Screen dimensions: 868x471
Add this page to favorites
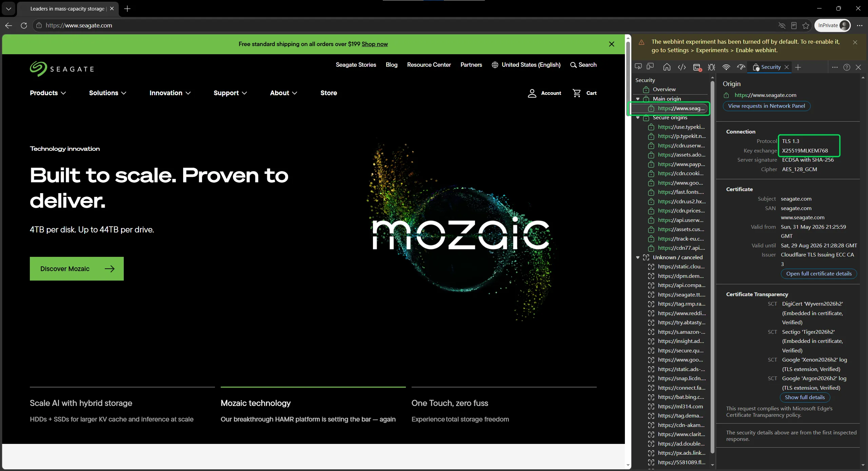pos(806,25)
